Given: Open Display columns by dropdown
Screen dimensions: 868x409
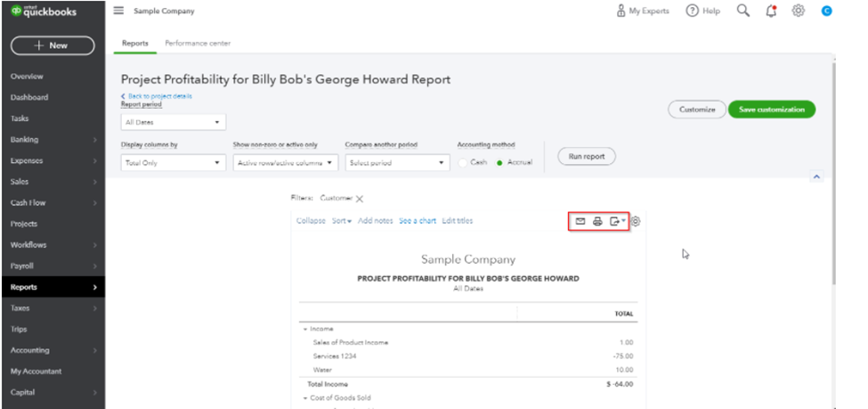Looking at the screenshot, I should coord(174,163).
